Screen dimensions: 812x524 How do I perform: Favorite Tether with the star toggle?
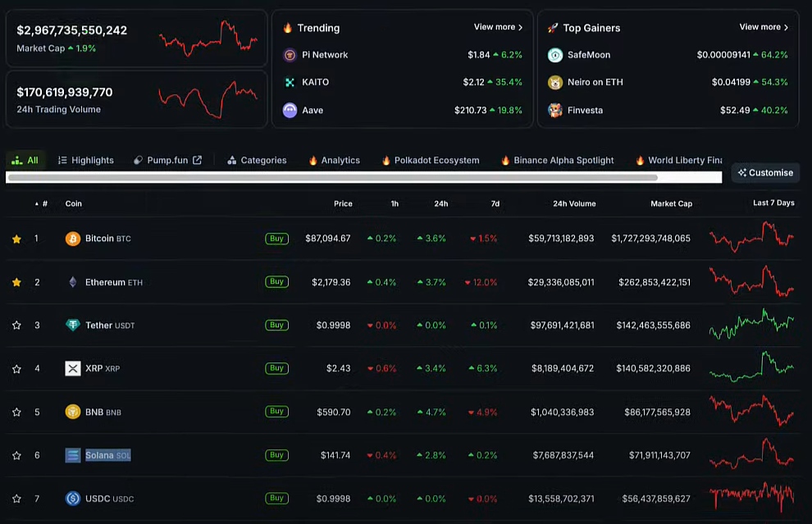click(16, 326)
